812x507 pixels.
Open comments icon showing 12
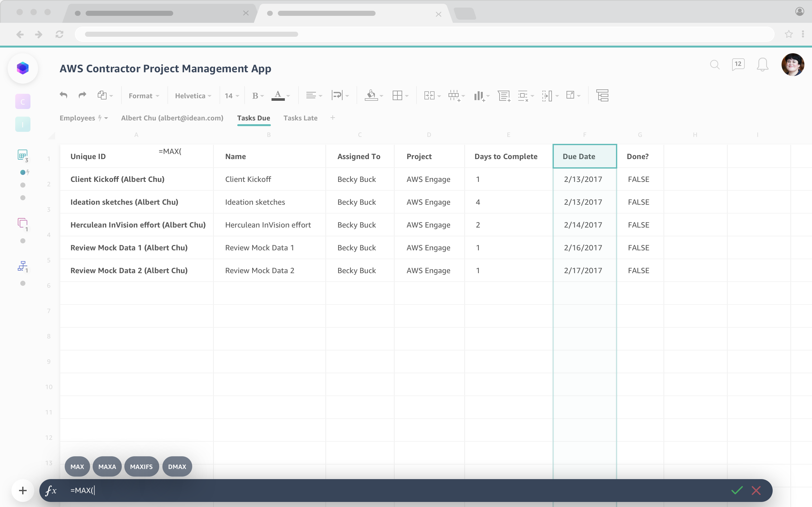coord(738,64)
